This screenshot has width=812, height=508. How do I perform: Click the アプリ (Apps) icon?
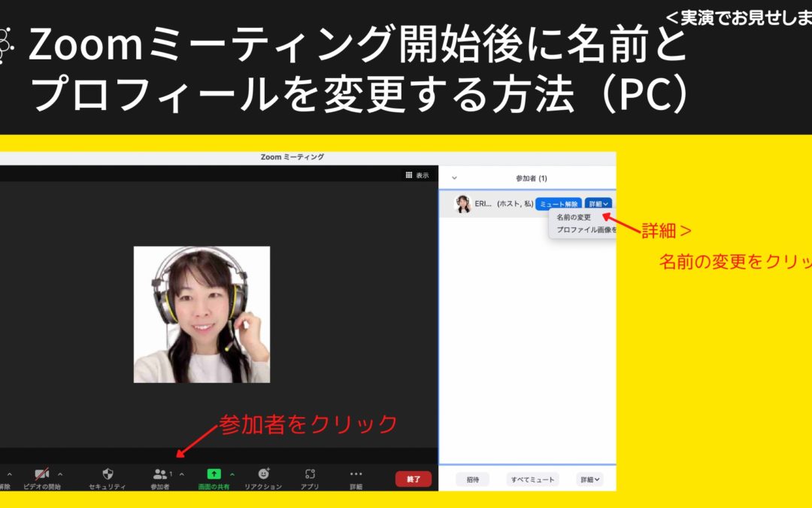pos(310,474)
